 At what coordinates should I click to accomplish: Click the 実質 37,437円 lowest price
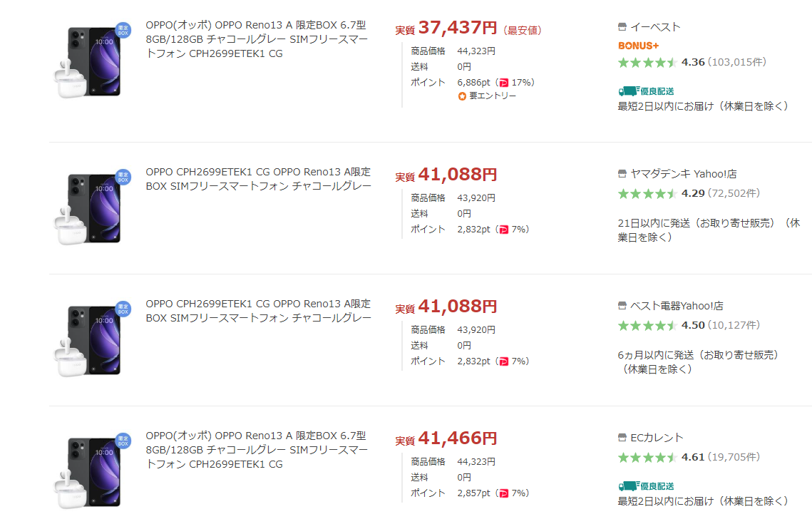coord(446,28)
